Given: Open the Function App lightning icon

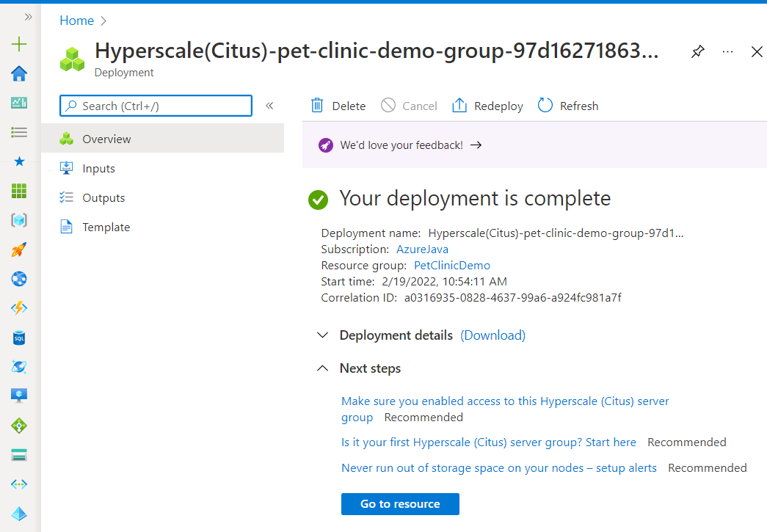Looking at the screenshot, I should click(x=19, y=308).
